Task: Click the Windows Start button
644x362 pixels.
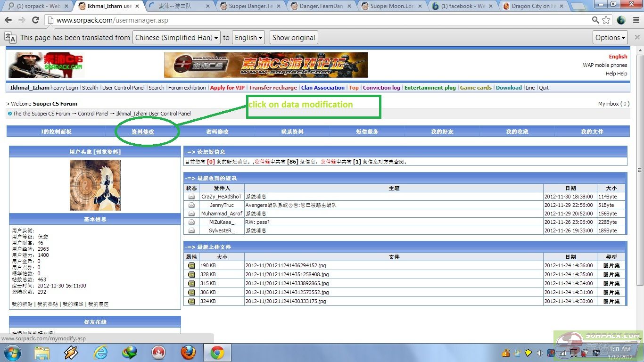Action: click(12, 352)
